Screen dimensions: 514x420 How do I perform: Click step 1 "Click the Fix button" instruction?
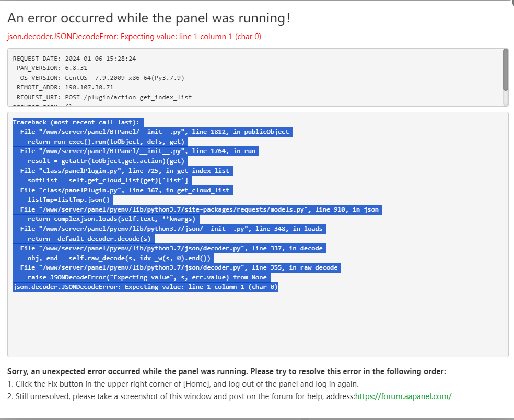tap(183, 384)
